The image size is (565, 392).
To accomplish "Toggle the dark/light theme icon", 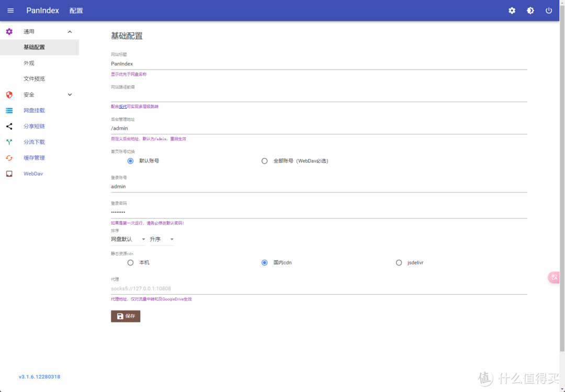I will (x=530, y=10).
